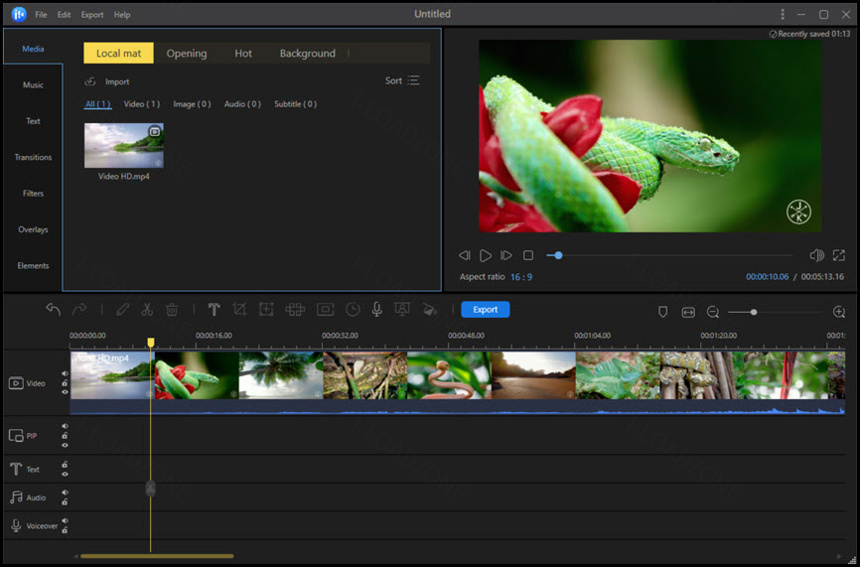Viewport: 860px width, 567px height.
Task: Select the Mosaic tool
Action: 295,309
